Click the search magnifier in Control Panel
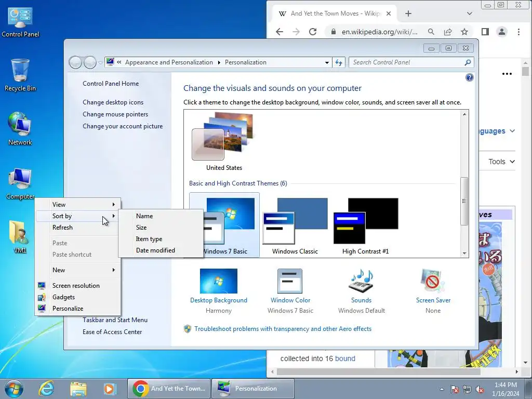The height and width of the screenshot is (399, 532). tap(468, 62)
